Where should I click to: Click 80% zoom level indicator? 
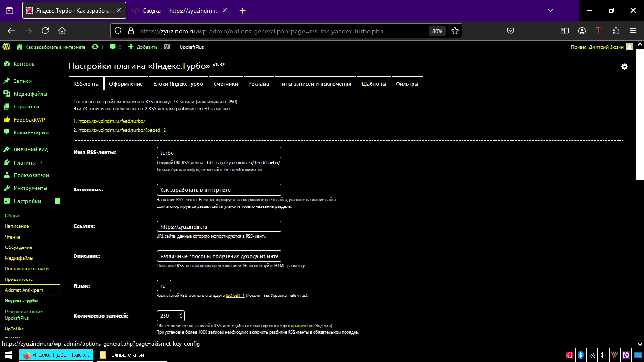click(x=437, y=31)
